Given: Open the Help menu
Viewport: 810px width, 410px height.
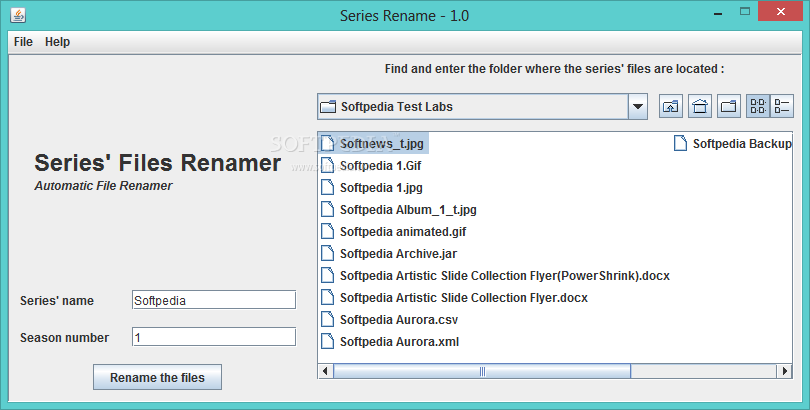Looking at the screenshot, I should [57, 42].
